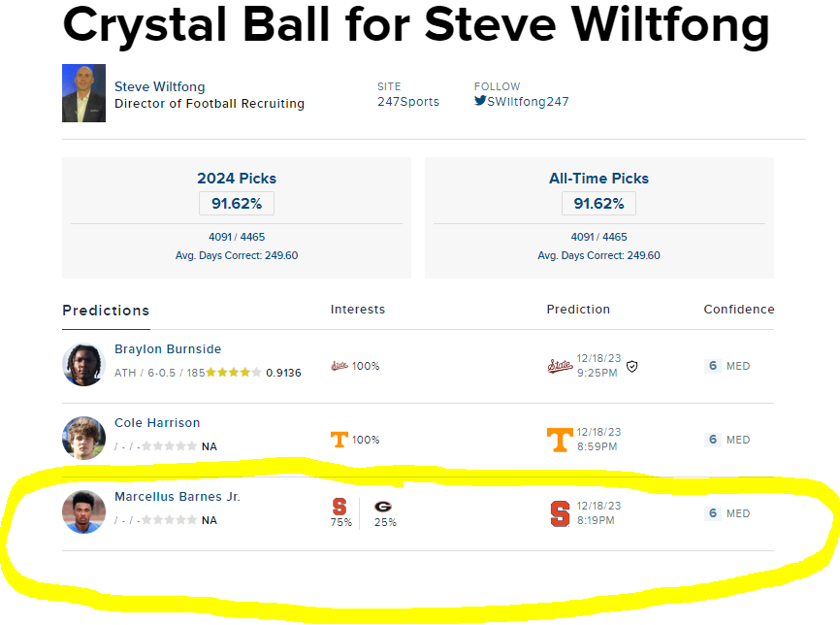This screenshot has width=840, height=625.
Task: Click Syracuse logo in Barnes' interests
Action: pos(339,507)
